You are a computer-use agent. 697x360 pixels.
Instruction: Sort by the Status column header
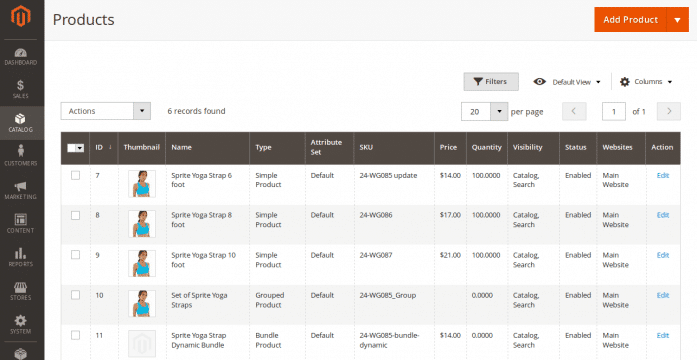click(578, 148)
